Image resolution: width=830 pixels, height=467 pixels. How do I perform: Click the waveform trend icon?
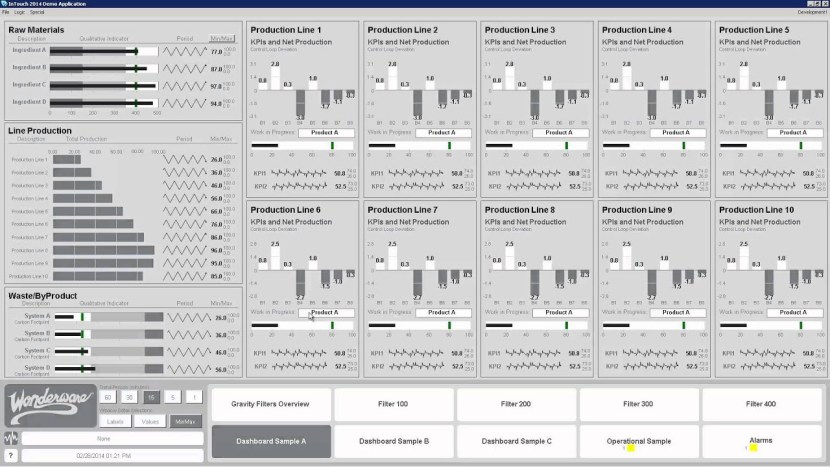click(11, 438)
